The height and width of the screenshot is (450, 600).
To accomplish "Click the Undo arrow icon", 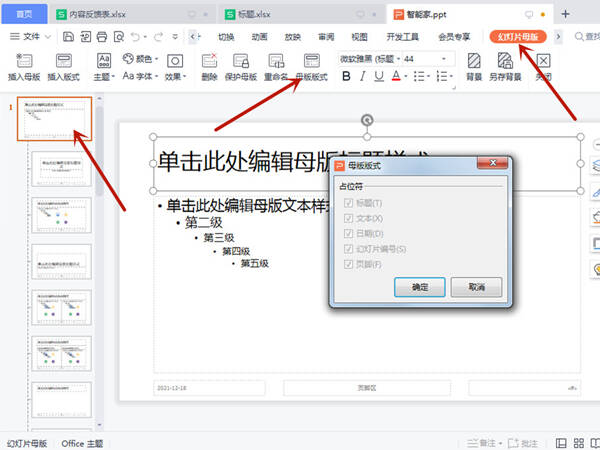I will [x=135, y=37].
